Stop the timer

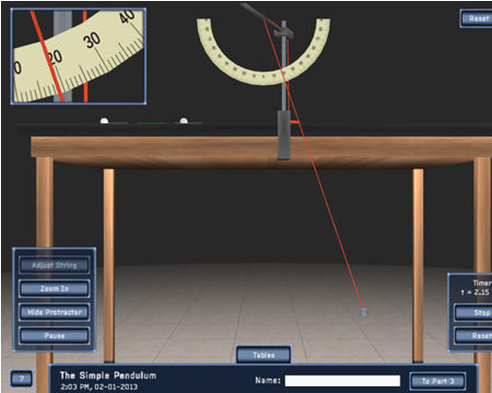click(x=473, y=313)
